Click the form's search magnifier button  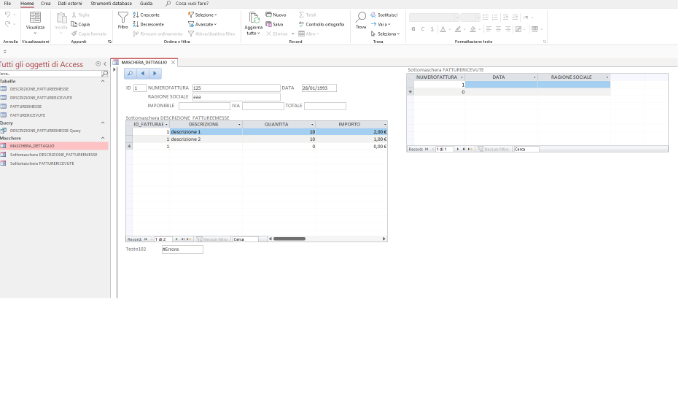(x=130, y=73)
